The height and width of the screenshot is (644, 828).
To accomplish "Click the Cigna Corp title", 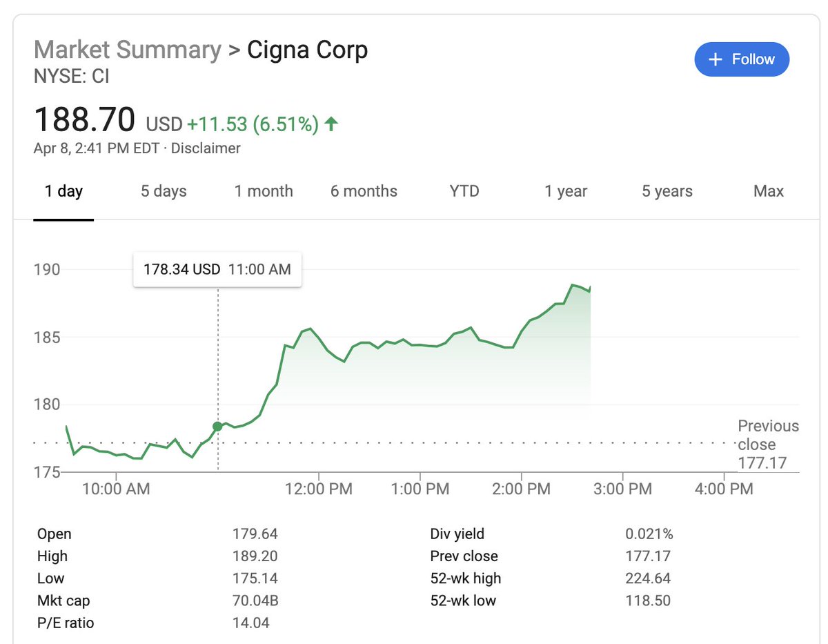I will (308, 50).
